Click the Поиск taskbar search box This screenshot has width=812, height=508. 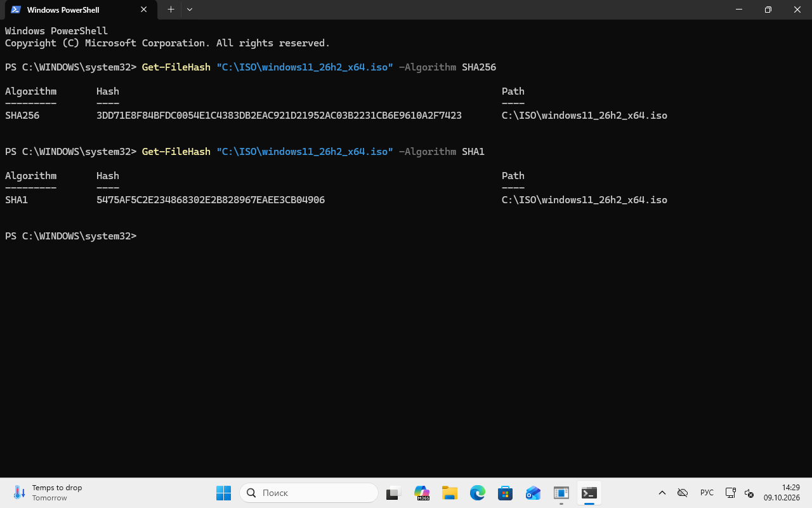(309, 493)
